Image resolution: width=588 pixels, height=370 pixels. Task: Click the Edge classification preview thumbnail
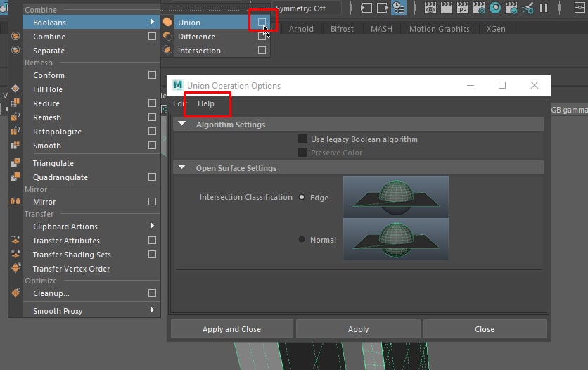pyautogui.click(x=396, y=197)
